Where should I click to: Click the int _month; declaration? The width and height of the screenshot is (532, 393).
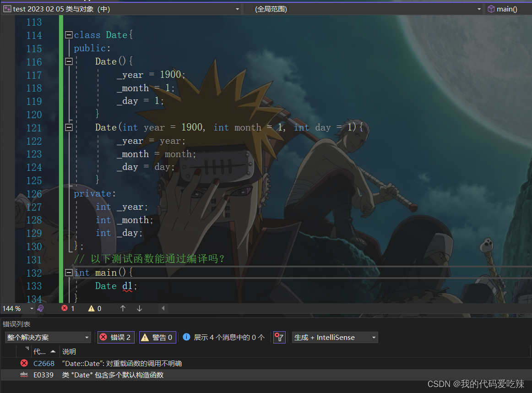125,220
